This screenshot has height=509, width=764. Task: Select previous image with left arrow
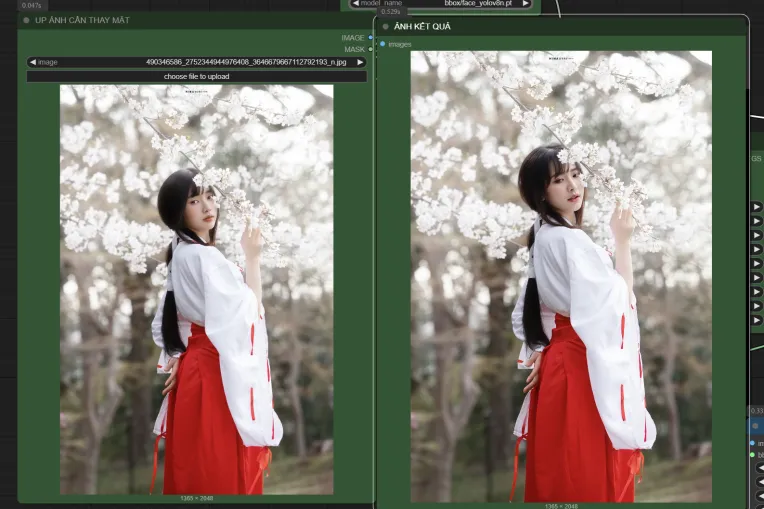(x=33, y=62)
